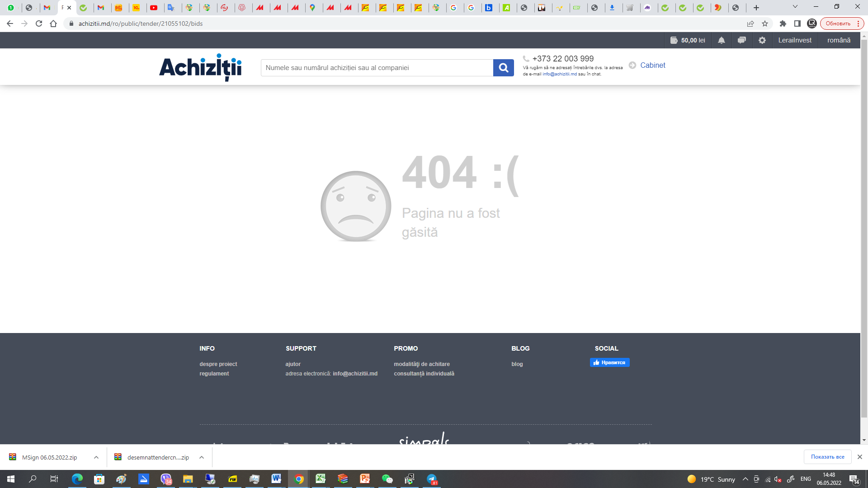Click the Achiziții logo
The height and width of the screenshot is (488, 868).
tap(200, 67)
